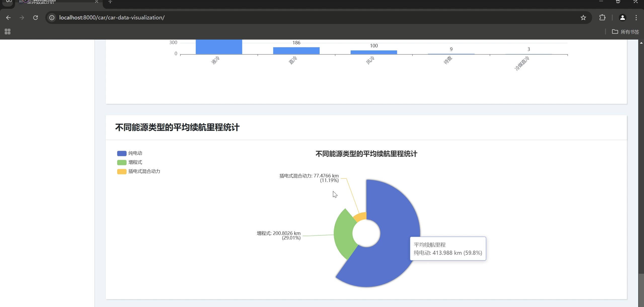Go back to the previous page
The height and width of the screenshot is (307, 644).
8,18
